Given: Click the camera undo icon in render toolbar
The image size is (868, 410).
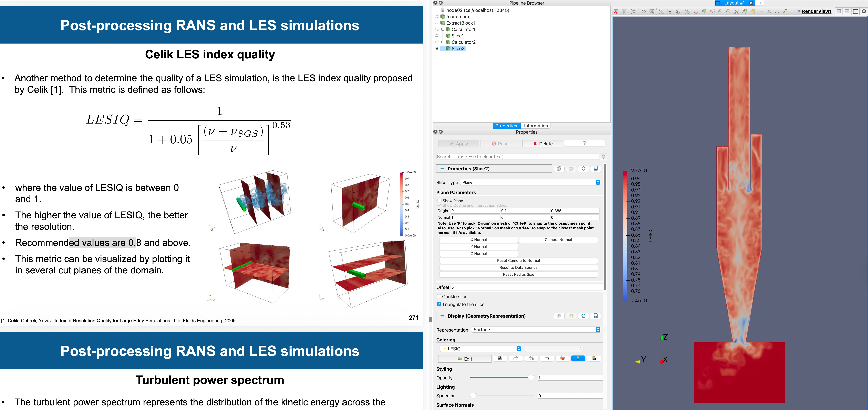Looking at the screenshot, I should point(616,11).
